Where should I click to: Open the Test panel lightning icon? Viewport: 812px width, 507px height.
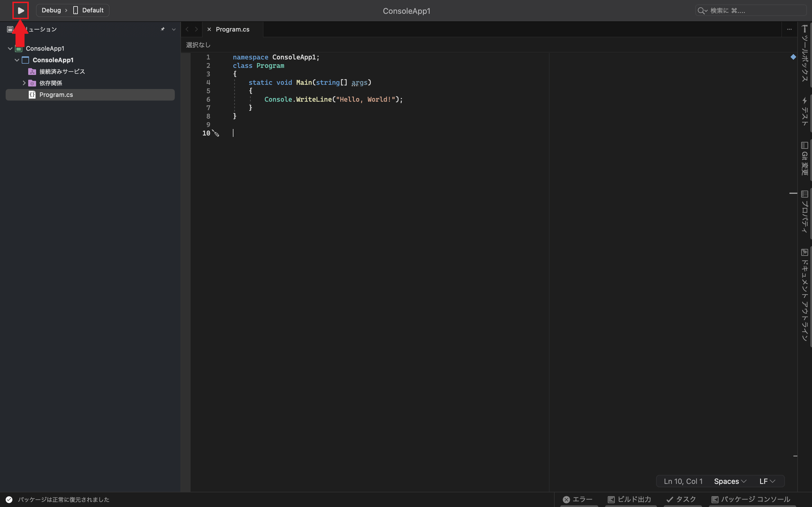(805, 101)
